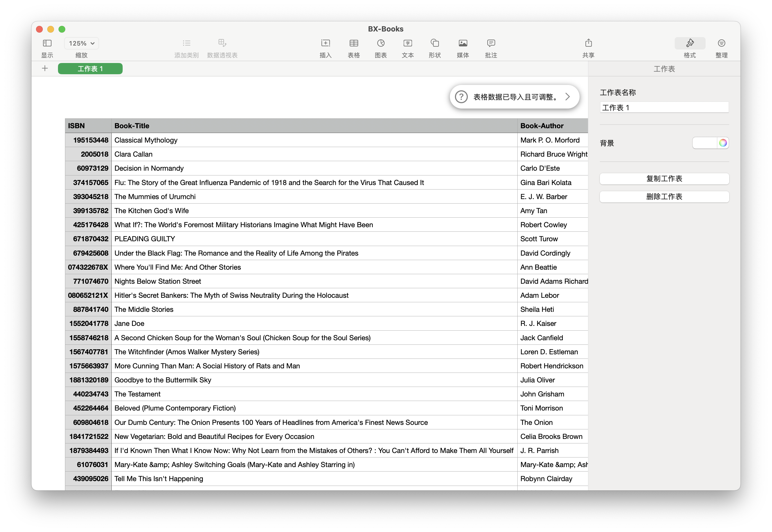The height and width of the screenshot is (532, 772).
Task: Open the 125% zoom dropdown
Action: [82, 43]
